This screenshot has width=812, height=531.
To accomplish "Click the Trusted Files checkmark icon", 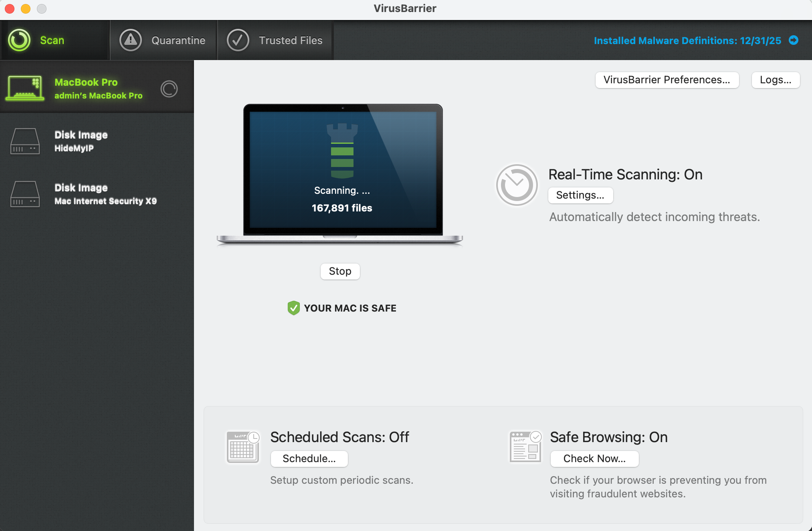I will point(238,40).
